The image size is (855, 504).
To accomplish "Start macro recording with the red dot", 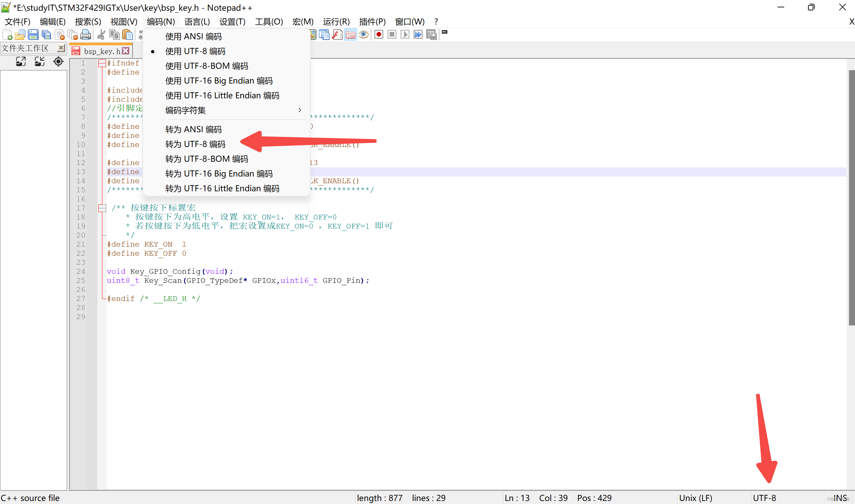I will 379,35.
